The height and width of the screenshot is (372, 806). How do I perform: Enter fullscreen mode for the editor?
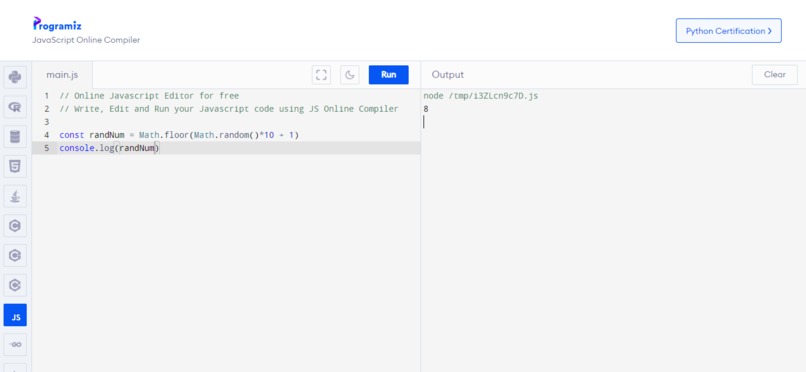[321, 75]
